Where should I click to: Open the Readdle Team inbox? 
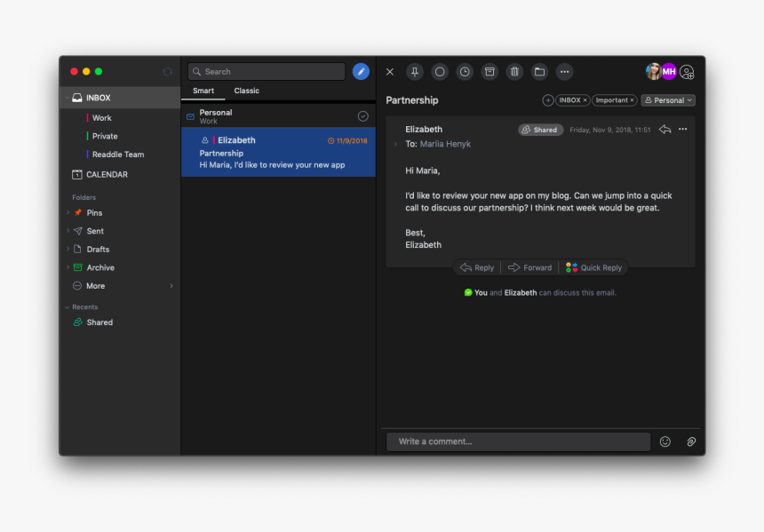[118, 155]
